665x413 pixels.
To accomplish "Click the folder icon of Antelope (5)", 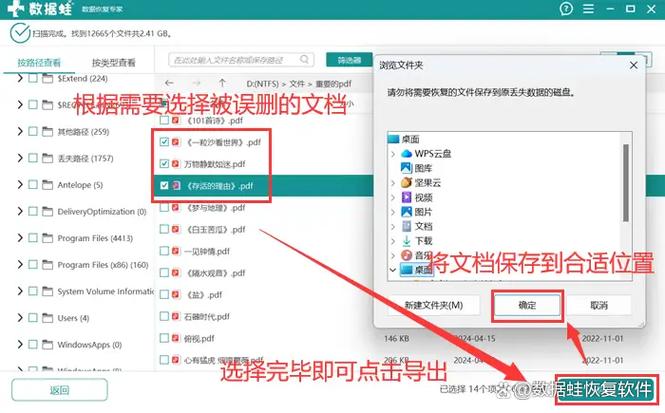I will [48, 184].
